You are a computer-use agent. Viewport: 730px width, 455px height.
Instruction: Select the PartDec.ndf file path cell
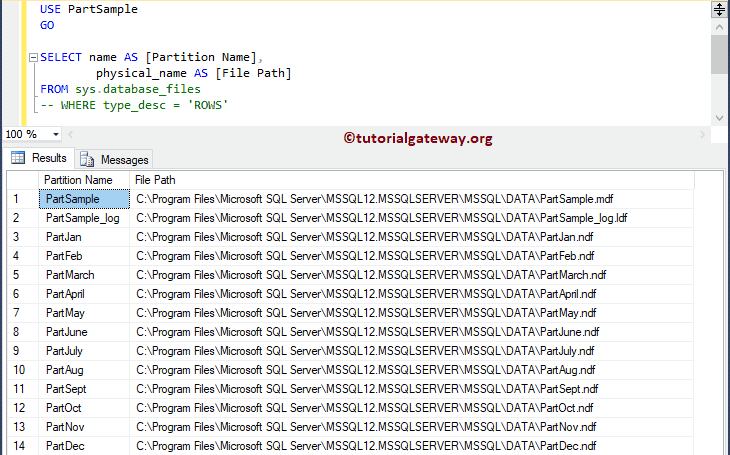412,446
